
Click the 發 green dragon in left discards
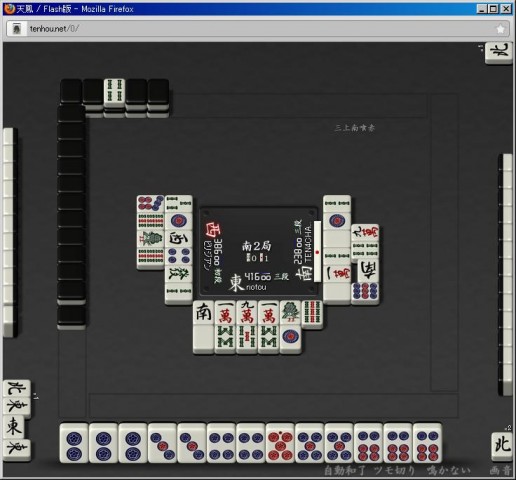pyautogui.click(x=179, y=274)
